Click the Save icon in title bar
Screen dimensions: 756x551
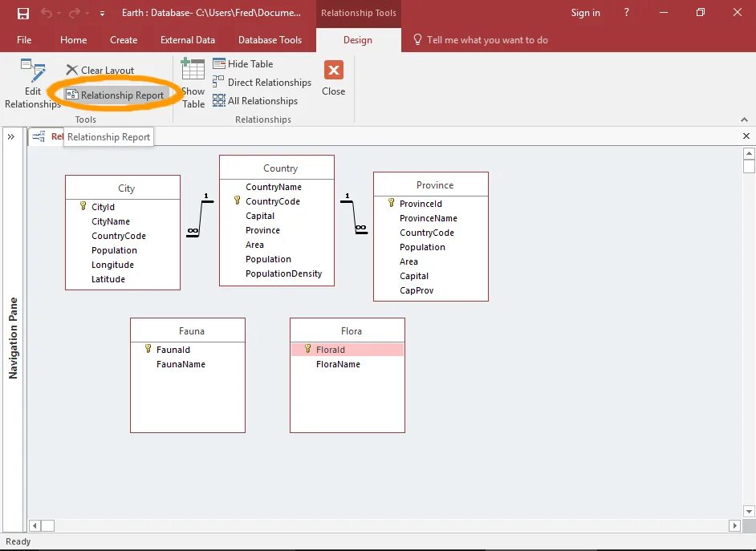[x=22, y=13]
